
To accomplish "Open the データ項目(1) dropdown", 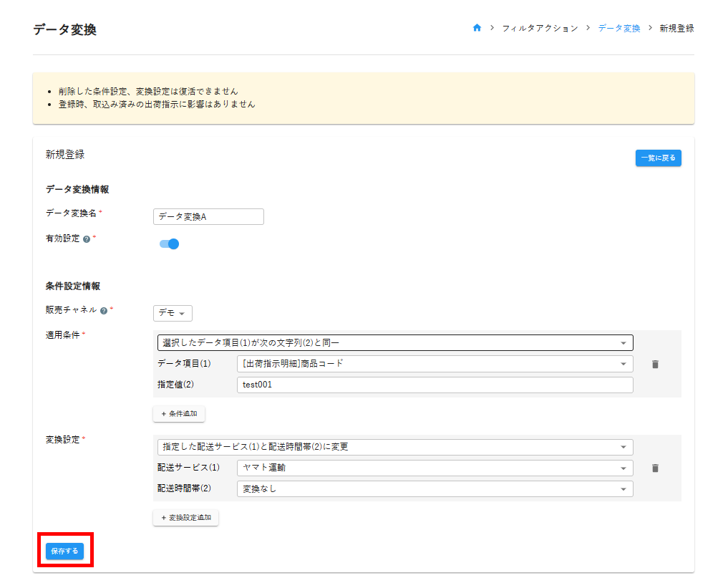I will click(435, 364).
